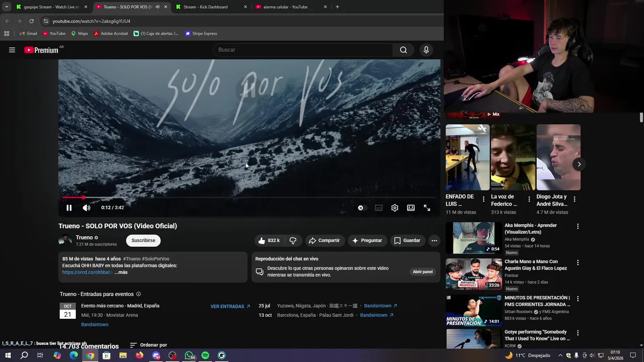Viewport: 644px width, 362px height.
Task: Click the Preguntar button
Action: click(x=367, y=240)
